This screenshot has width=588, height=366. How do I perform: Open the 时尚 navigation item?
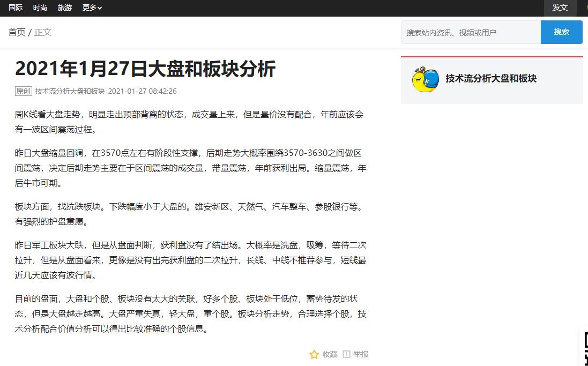[40, 8]
